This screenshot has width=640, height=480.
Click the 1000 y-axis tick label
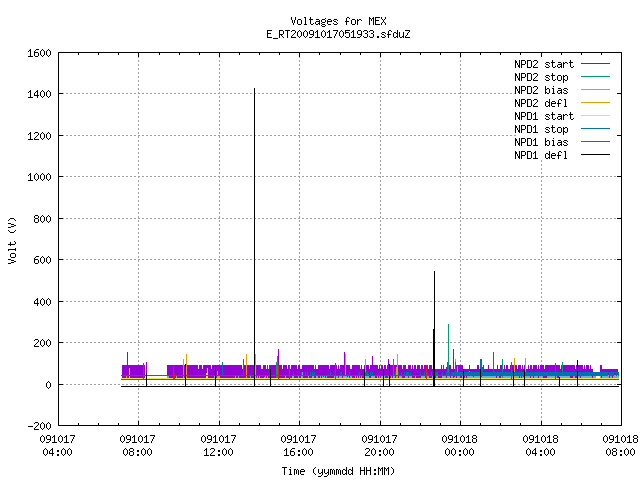coord(39,177)
